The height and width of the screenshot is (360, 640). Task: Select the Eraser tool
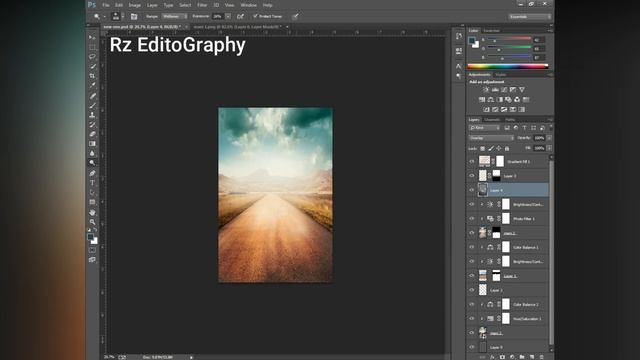92,134
